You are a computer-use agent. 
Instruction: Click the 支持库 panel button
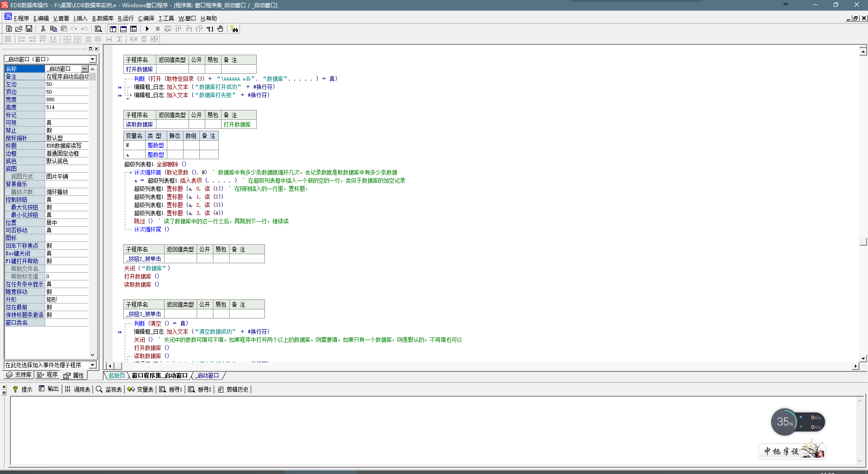pos(19,375)
